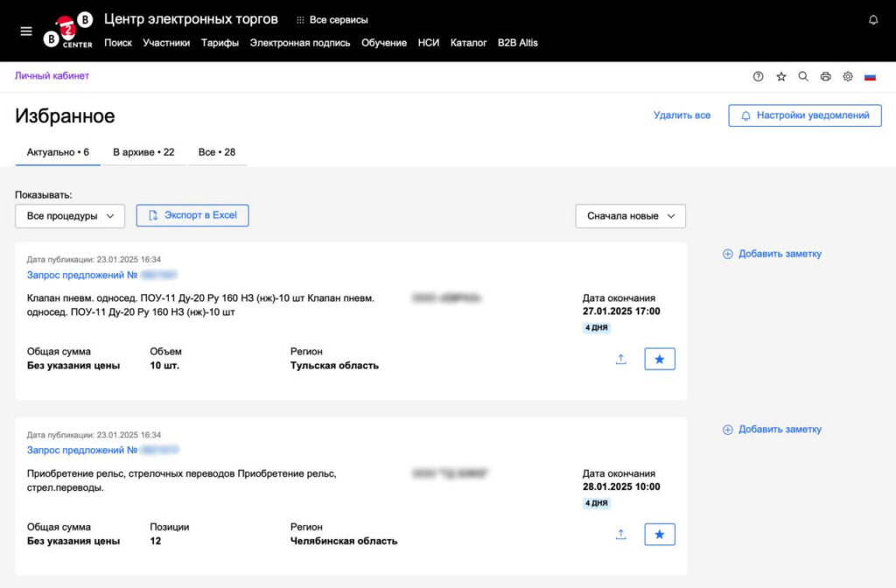
Task: Click the print page icon
Action: point(825,77)
